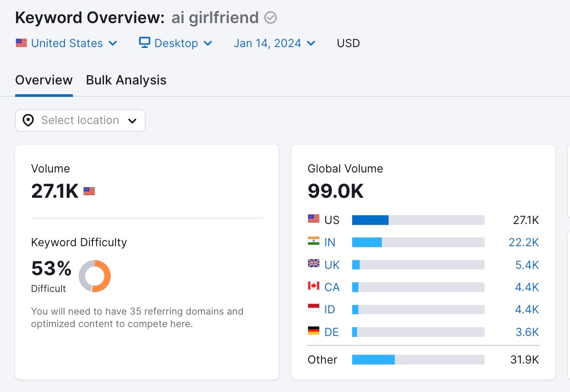Click the Canada flag beside CA
The image size is (570, 392).
point(313,287)
